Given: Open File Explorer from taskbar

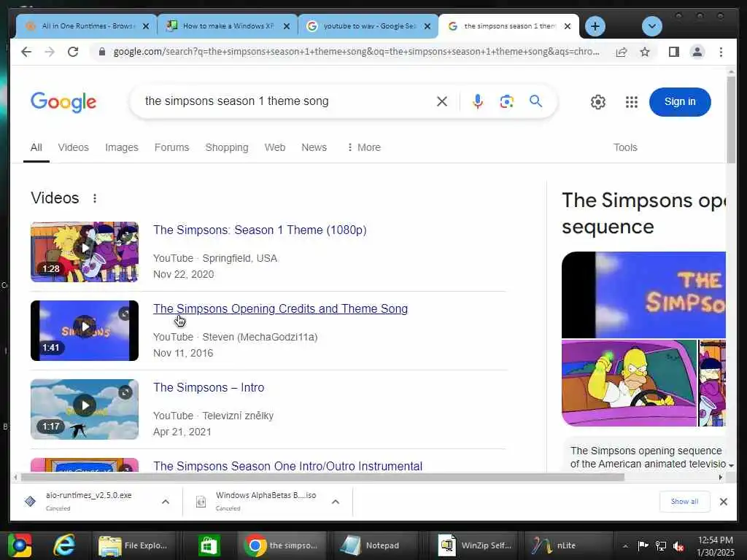Looking at the screenshot, I should pos(134,545).
